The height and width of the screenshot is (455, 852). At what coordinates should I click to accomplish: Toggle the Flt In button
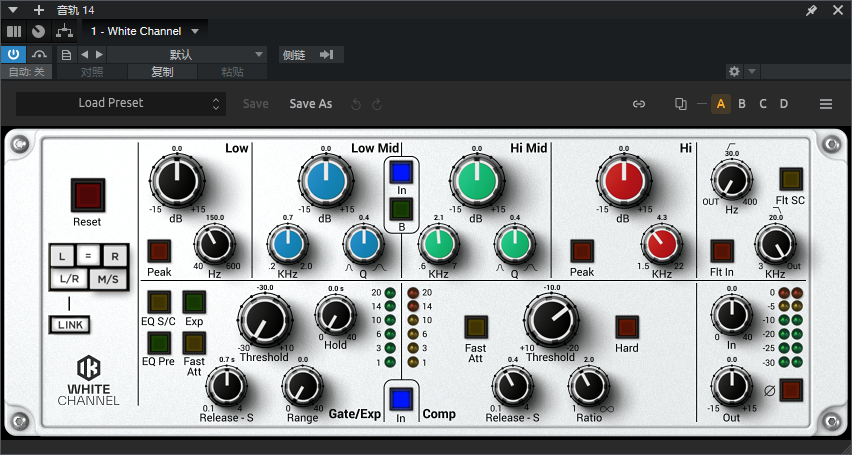(722, 251)
